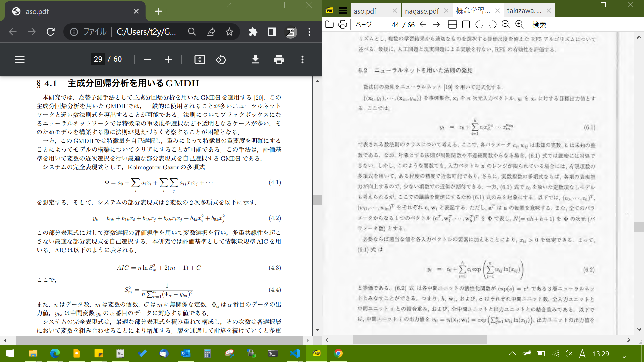Select continuous layout view icon
The width and height of the screenshot is (644, 362).
point(452,24)
